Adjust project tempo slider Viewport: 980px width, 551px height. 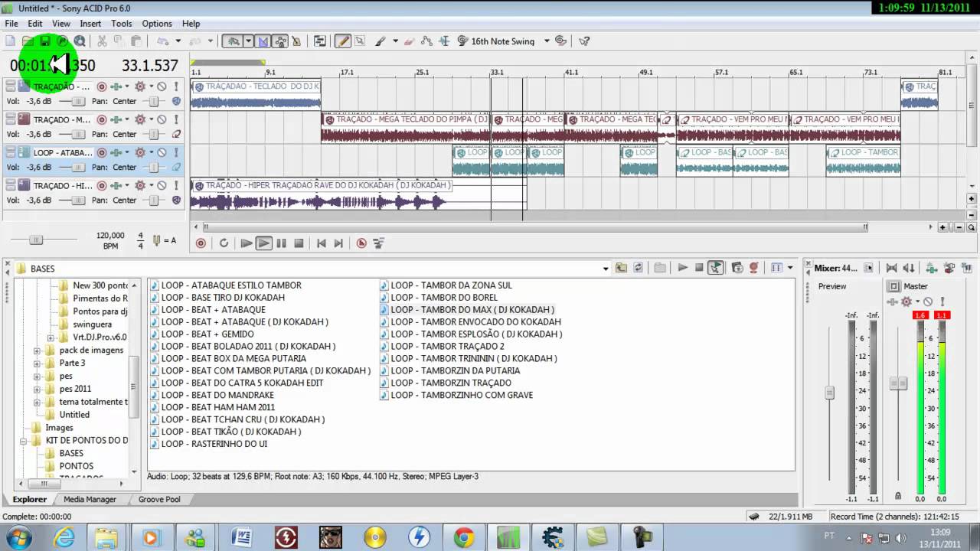point(36,240)
